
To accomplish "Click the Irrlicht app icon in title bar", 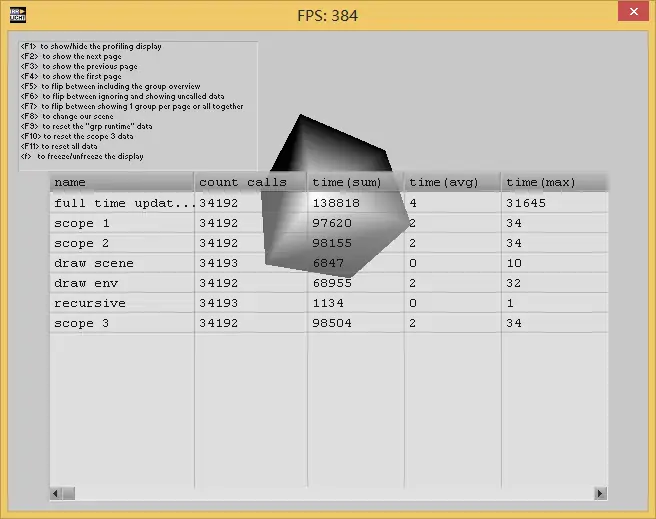I will 16,15.
